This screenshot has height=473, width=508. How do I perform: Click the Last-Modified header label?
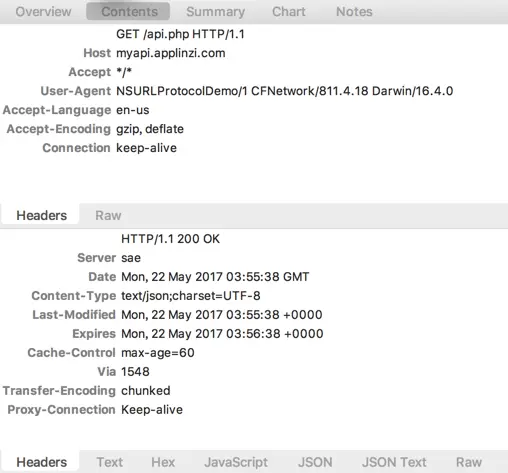tap(74, 315)
